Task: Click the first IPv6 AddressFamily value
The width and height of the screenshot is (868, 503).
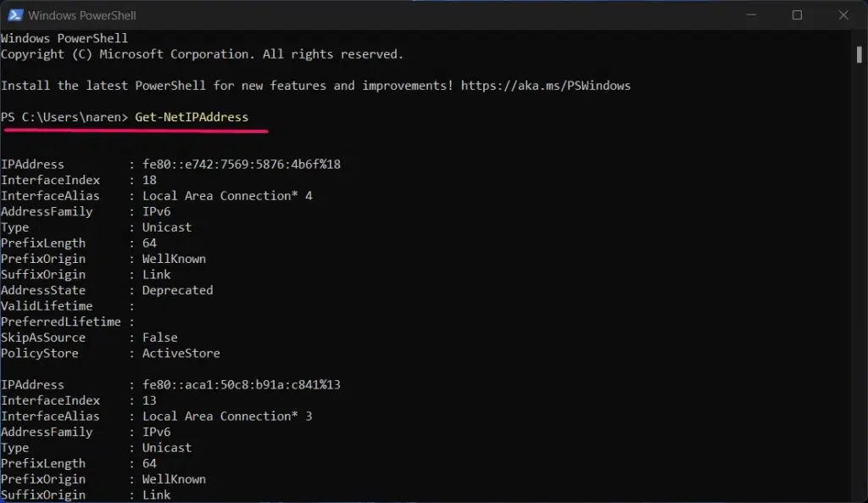Action: [157, 211]
